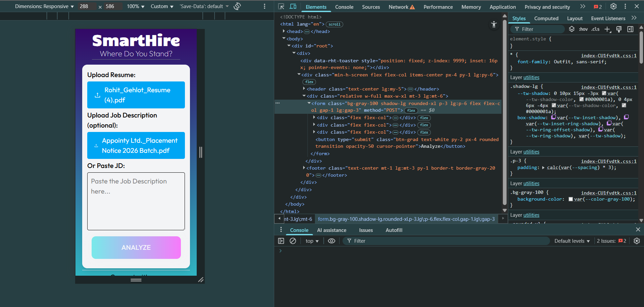
Task: Add a new style rule plus icon
Action: tap(607, 29)
